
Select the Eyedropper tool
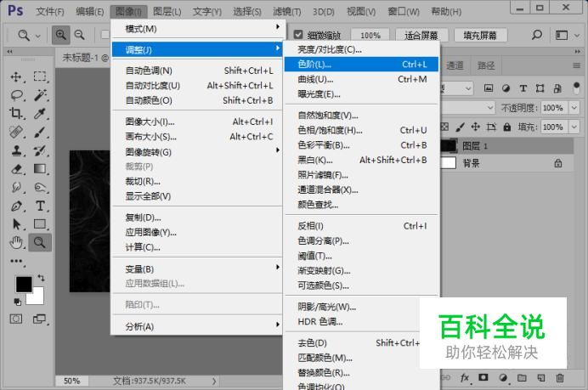click(40, 113)
